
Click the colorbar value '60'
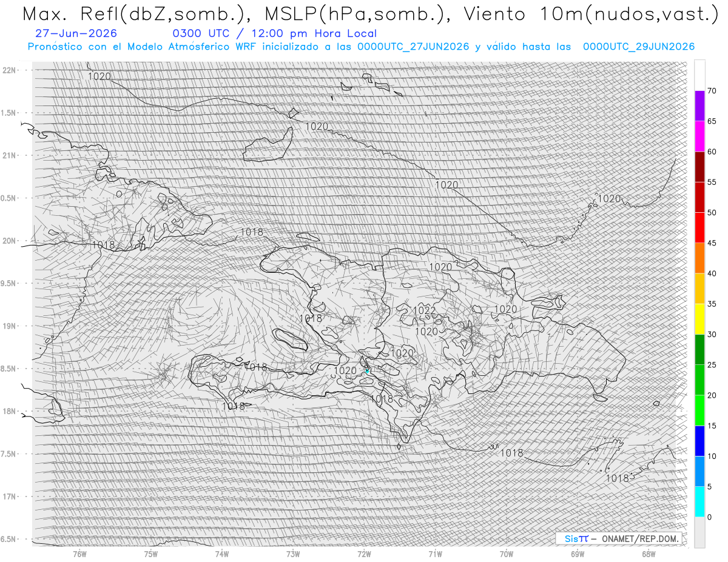click(712, 152)
